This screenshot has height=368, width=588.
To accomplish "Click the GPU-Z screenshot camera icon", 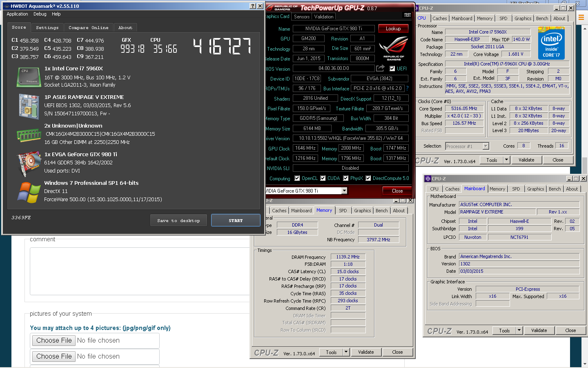I will (407, 15).
